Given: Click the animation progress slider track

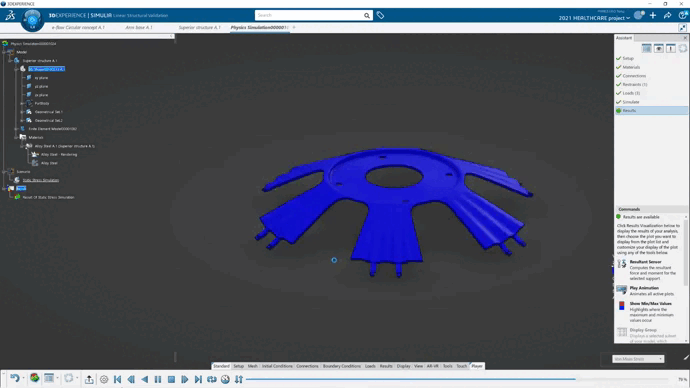Looking at the screenshot, I should 457,379.
